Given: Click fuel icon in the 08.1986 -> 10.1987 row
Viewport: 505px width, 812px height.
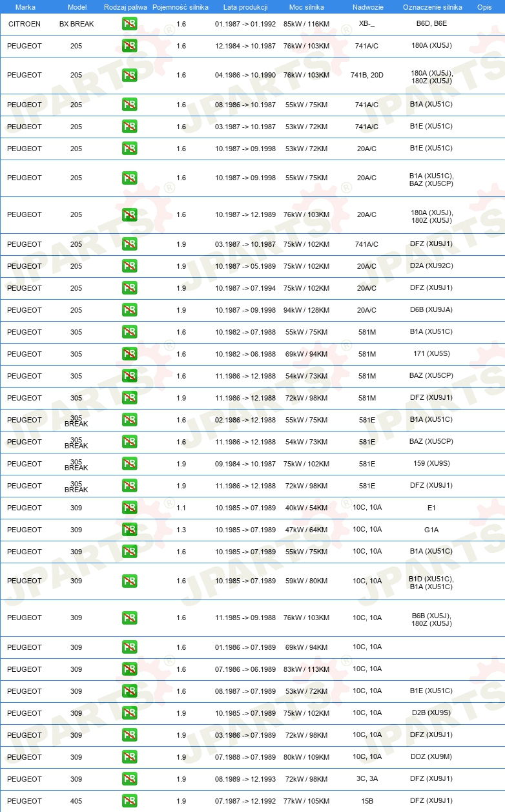Looking at the screenshot, I should coord(129,105).
